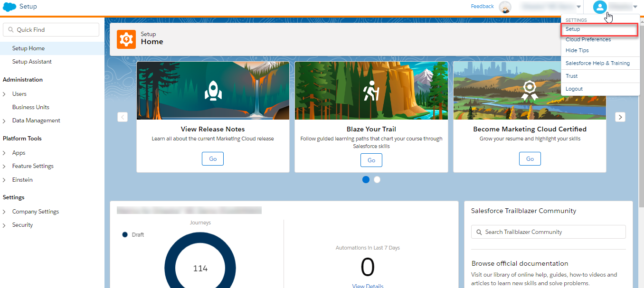Open Salesforce Help & Training
This screenshot has width=644, height=288.
597,63
